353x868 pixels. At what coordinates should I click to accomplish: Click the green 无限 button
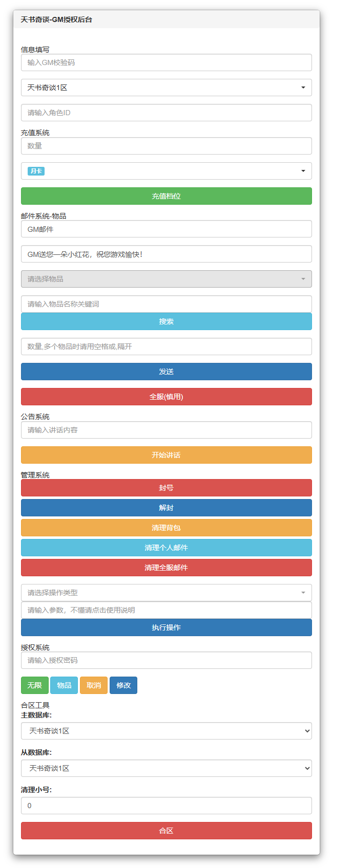tap(35, 685)
